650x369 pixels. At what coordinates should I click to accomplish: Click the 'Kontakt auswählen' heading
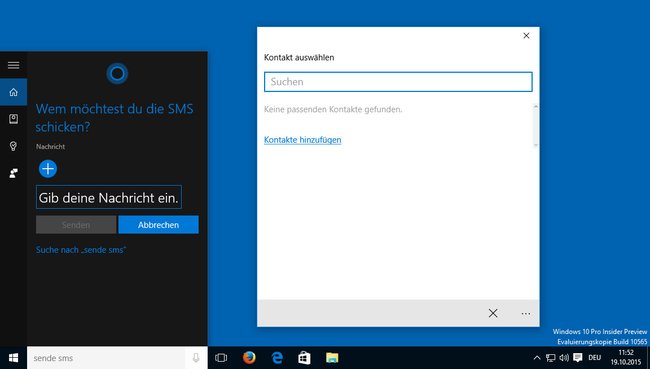point(299,58)
